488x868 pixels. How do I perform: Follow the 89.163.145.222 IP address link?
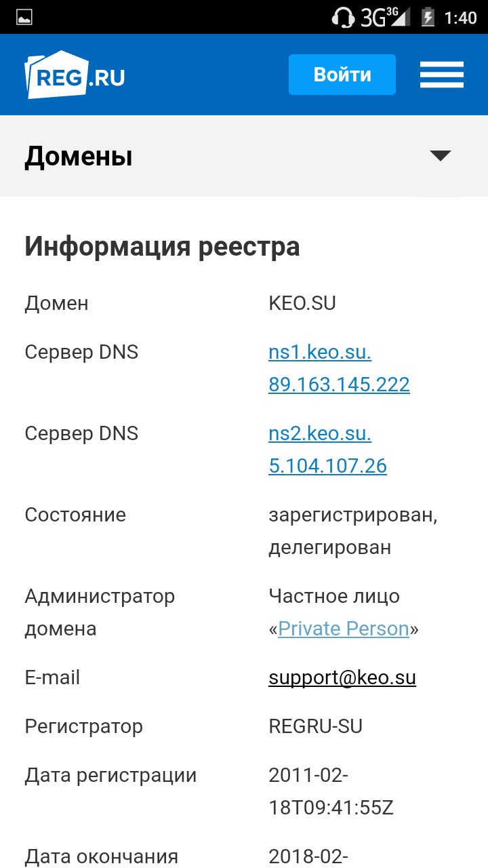[x=339, y=385]
